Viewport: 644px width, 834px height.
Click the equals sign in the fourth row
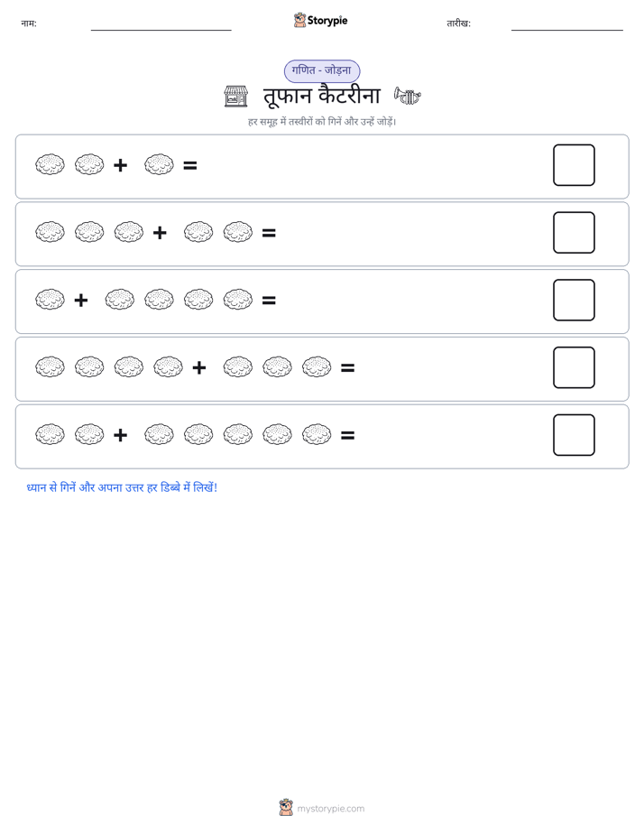click(347, 367)
